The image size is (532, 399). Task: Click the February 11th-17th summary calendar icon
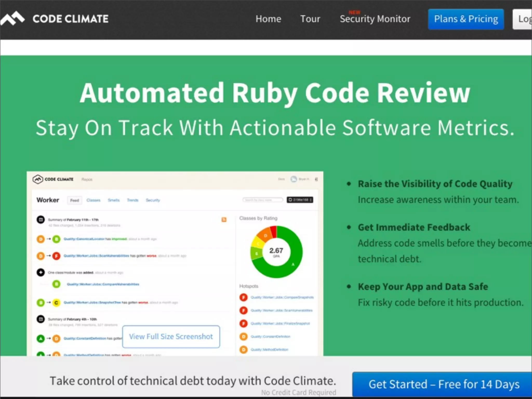pyautogui.click(x=41, y=220)
